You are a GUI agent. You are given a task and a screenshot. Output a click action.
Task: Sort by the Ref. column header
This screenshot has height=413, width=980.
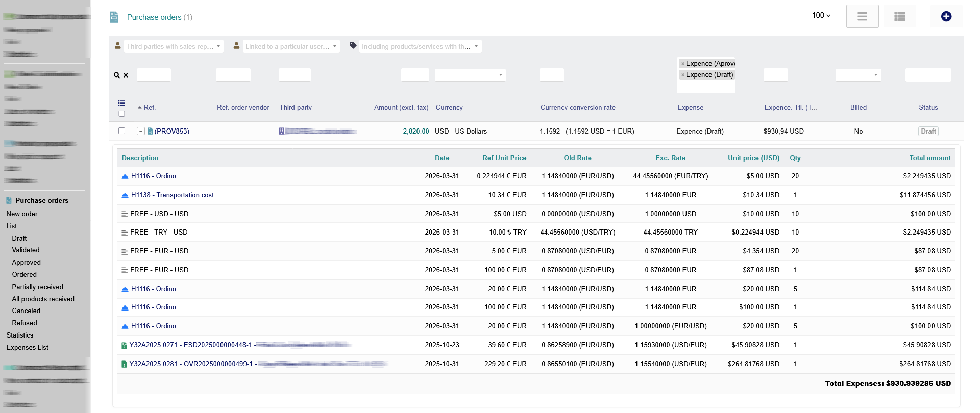point(149,108)
